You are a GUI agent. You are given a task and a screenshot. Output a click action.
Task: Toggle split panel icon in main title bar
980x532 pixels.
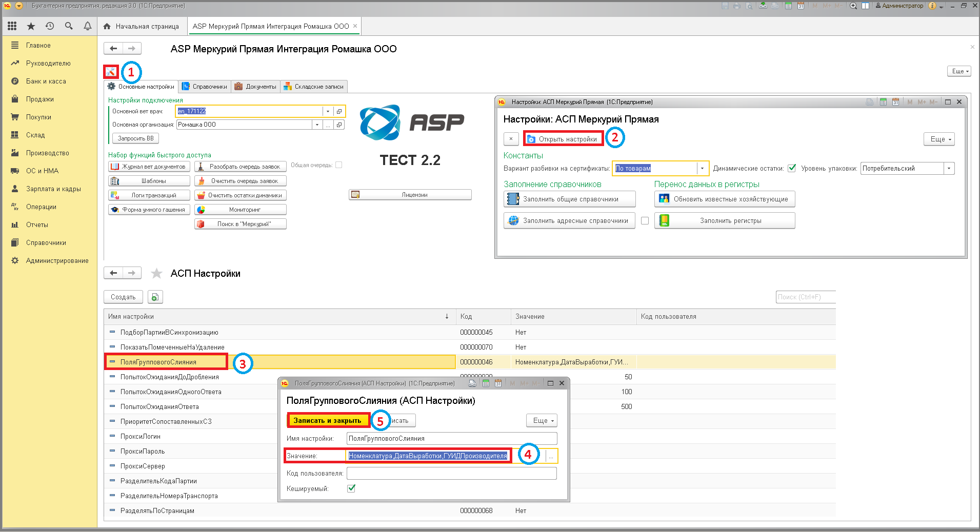tap(865, 6)
